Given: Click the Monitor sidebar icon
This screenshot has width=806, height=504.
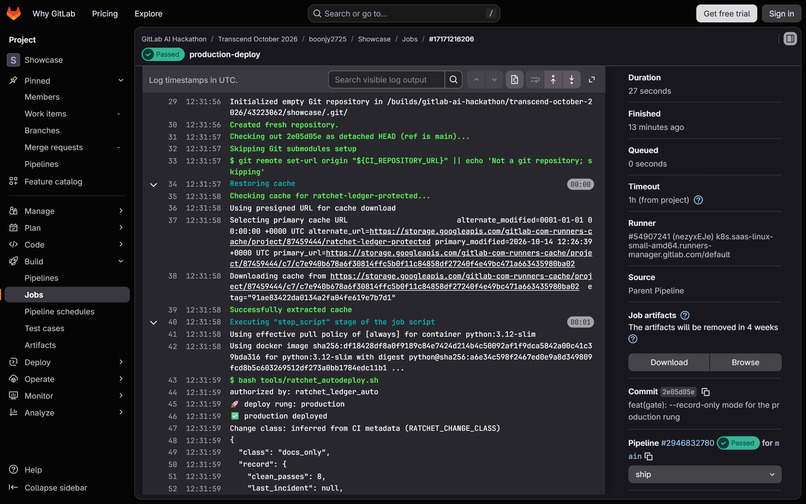Looking at the screenshot, I should [x=13, y=395].
